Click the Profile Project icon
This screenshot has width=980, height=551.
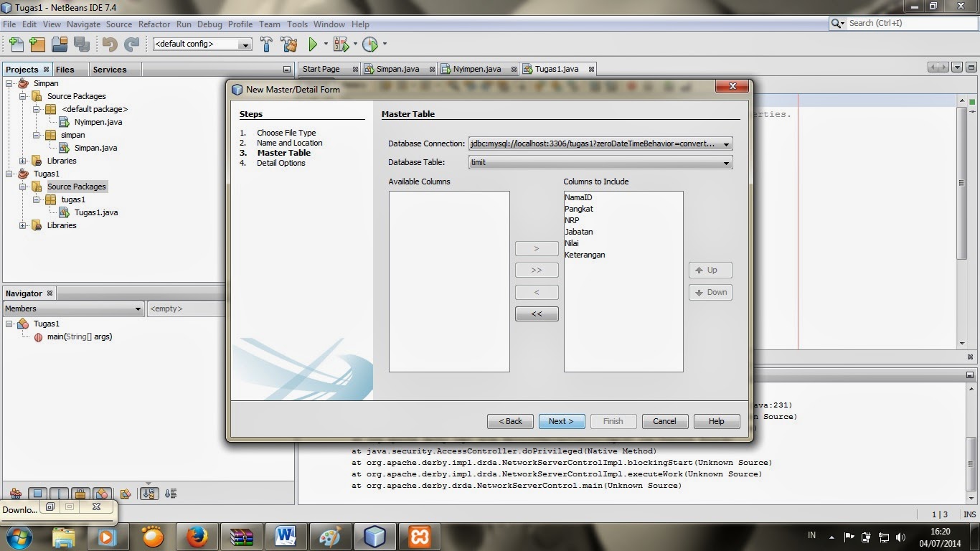(369, 44)
